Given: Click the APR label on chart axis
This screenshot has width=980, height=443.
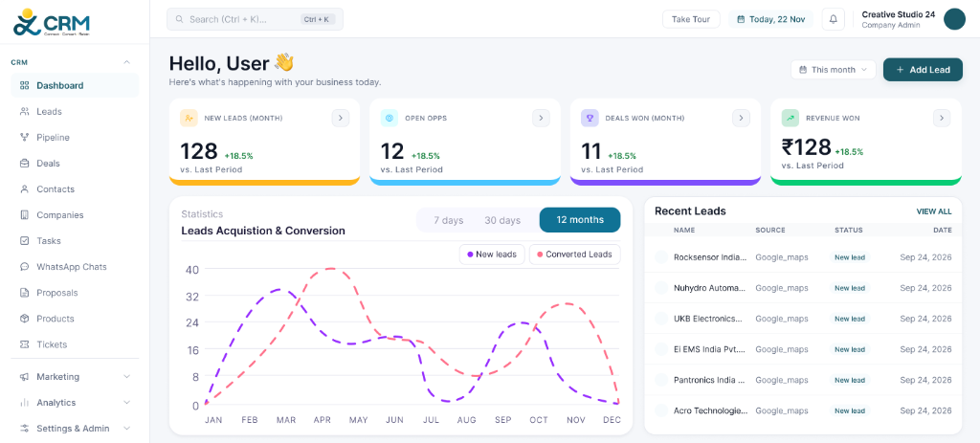Looking at the screenshot, I should [x=322, y=420].
